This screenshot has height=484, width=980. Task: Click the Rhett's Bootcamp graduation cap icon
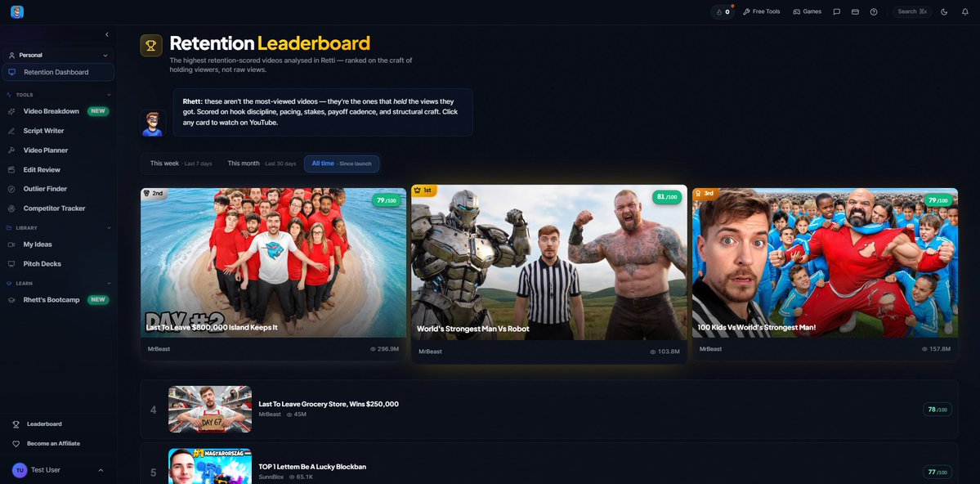tap(11, 300)
